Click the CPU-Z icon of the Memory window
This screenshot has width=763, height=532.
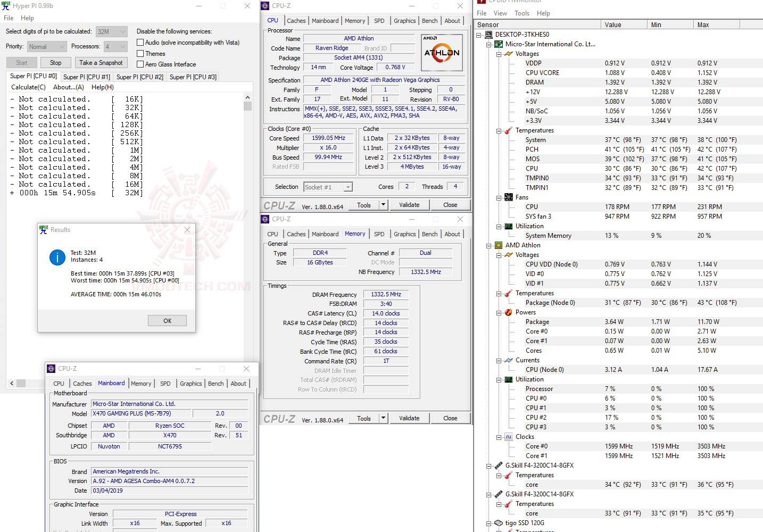pos(265,219)
